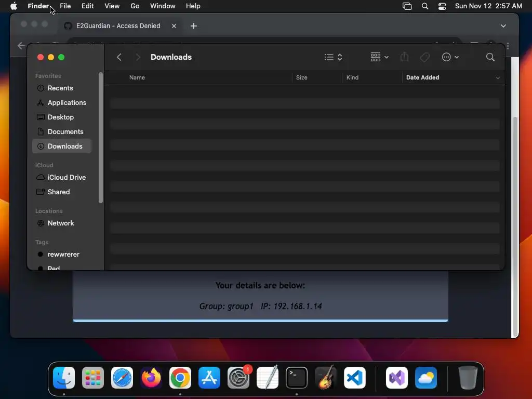
Task: Open the View menu
Action: (112, 6)
